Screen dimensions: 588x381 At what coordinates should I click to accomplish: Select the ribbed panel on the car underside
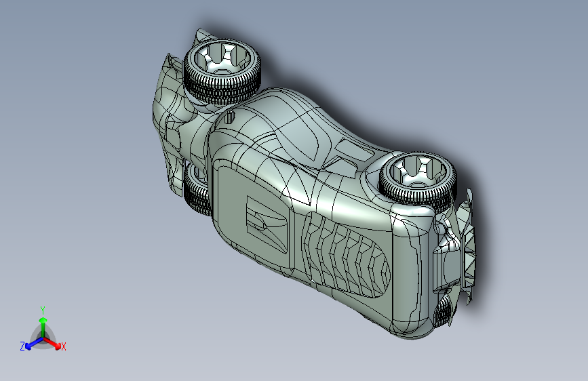coord(345,255)
